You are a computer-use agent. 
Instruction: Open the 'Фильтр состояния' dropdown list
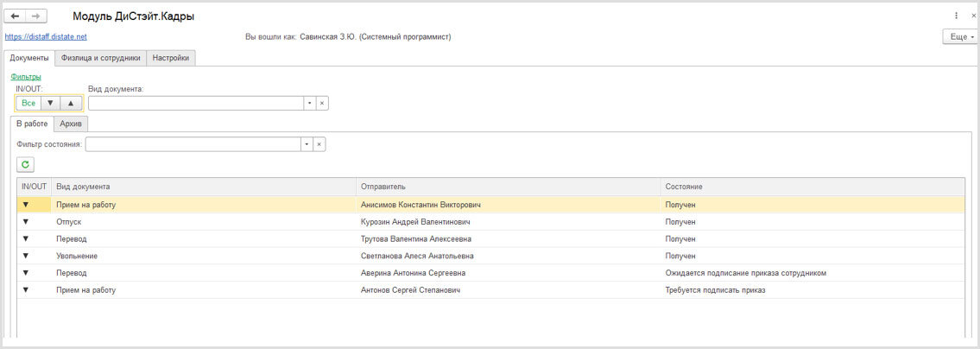pyautogui.click(x=307, y=144)
